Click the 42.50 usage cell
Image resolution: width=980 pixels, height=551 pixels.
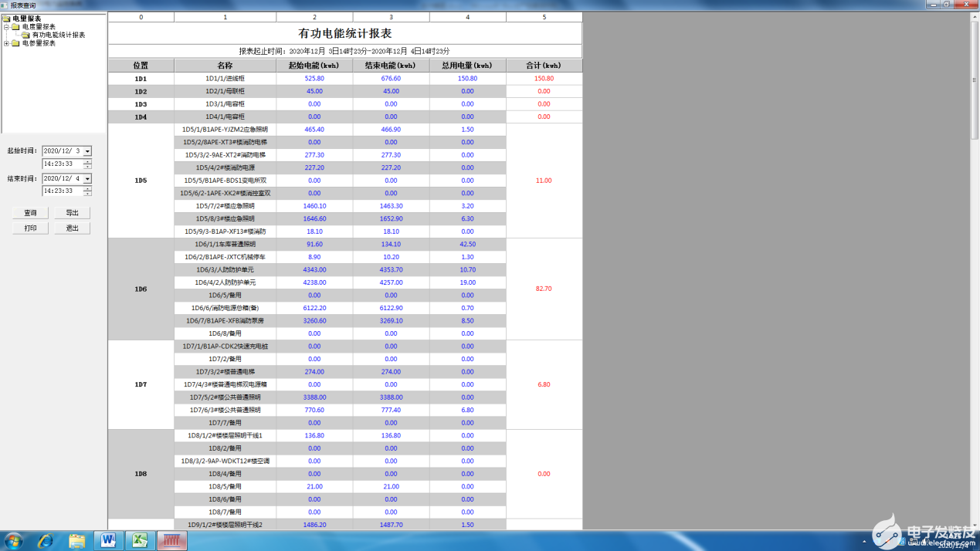(x=467, y=245)
